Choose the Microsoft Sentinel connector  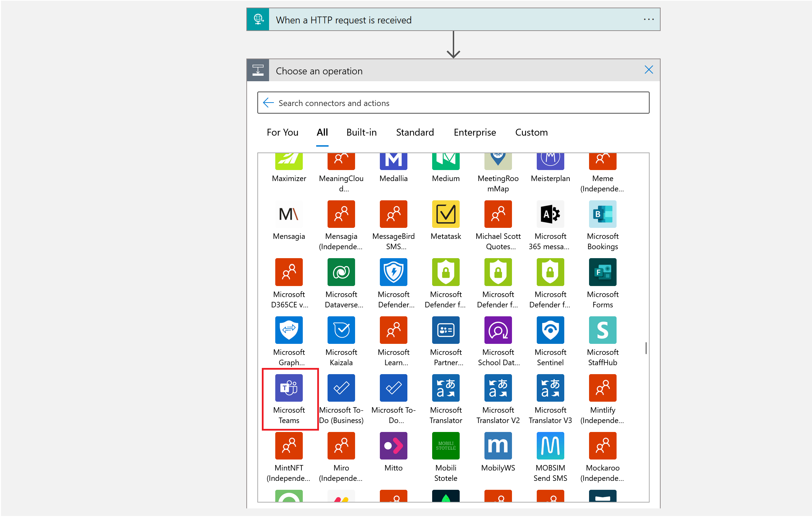pos(550,330)
